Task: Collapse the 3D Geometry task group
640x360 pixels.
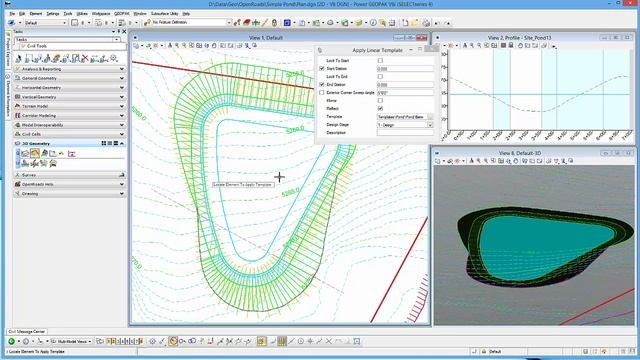Action: [x=122, y=143]
